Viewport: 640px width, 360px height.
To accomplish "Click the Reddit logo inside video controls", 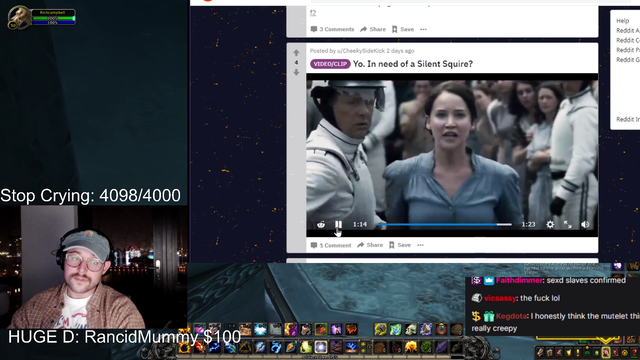I will [x=321, y=224].
